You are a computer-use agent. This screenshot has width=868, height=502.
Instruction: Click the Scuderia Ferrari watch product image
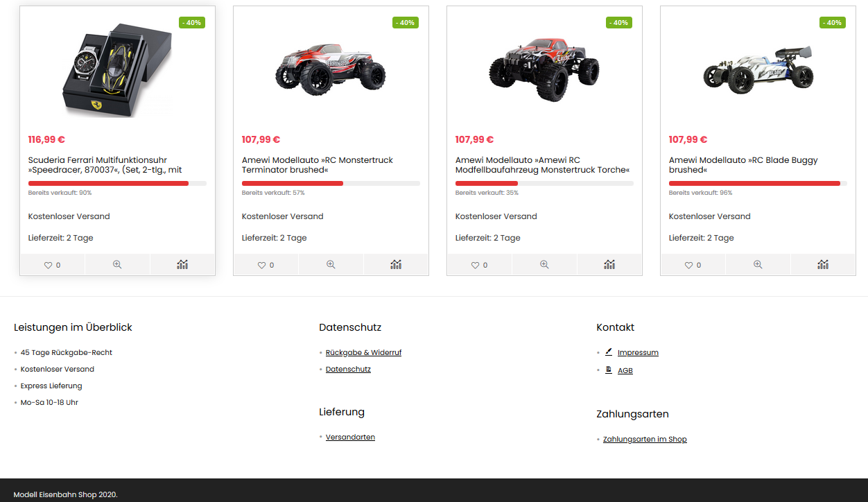point(118,73)
